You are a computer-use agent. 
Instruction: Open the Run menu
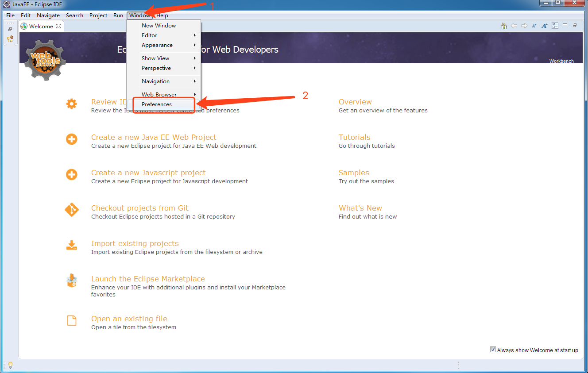click(118, 15)
